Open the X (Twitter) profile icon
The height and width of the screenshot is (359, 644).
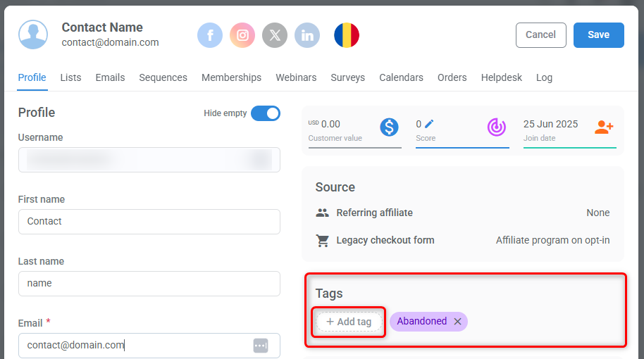tap(275, 35)
